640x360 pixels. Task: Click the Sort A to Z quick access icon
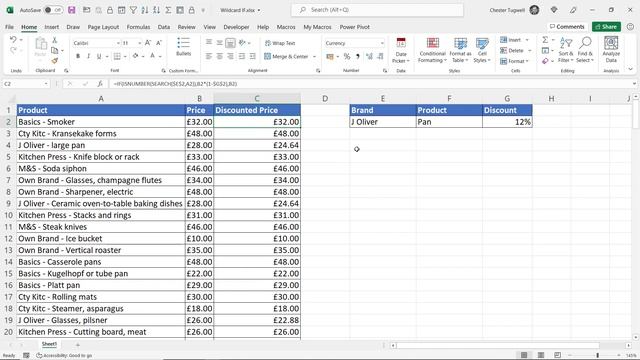pyautogui.click(x=144, y=10)
